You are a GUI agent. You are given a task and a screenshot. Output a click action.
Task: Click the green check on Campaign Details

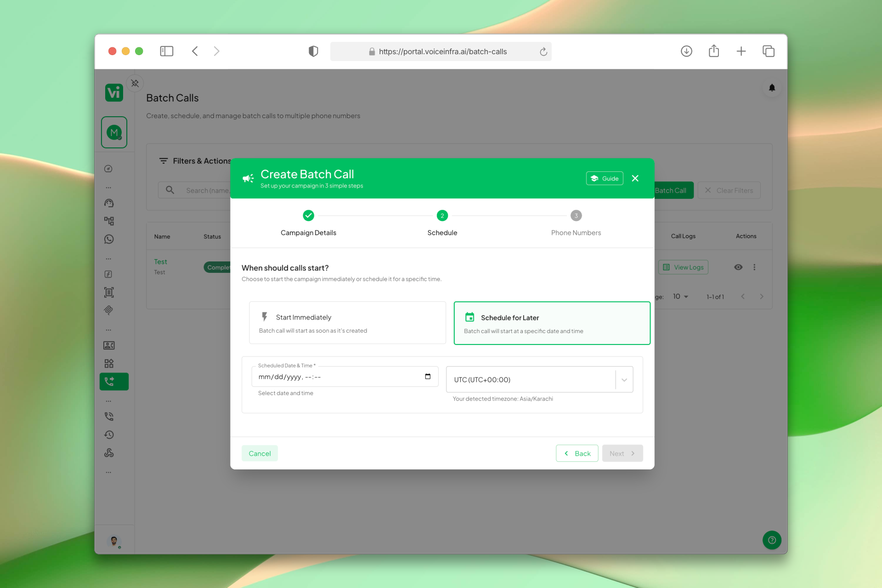pyautogui.click(x=308, y=215)
